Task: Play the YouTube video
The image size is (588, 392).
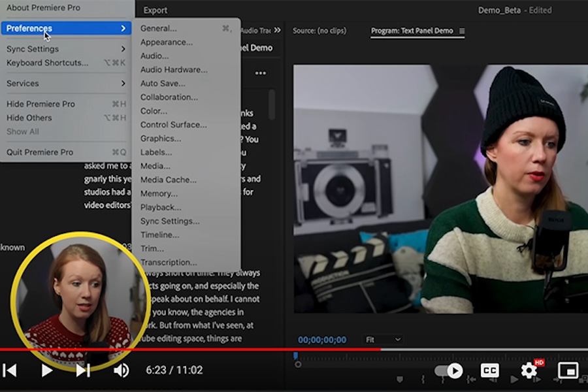Action: click(x=46, y=370)
